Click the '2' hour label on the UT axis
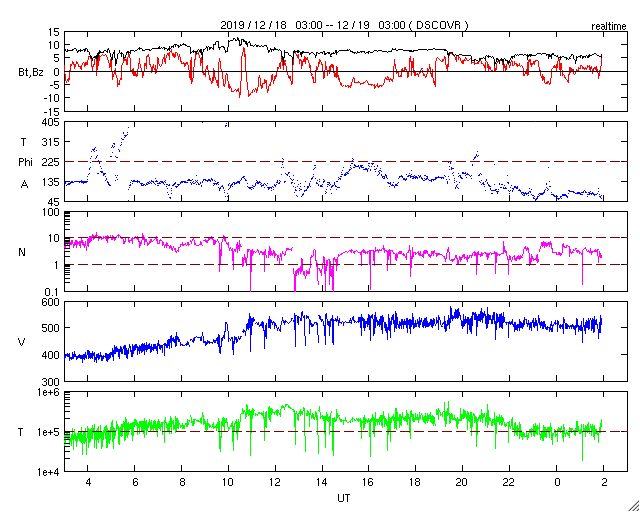The width and height of the screenshot is (640, 512). click(x=604, y=482)
